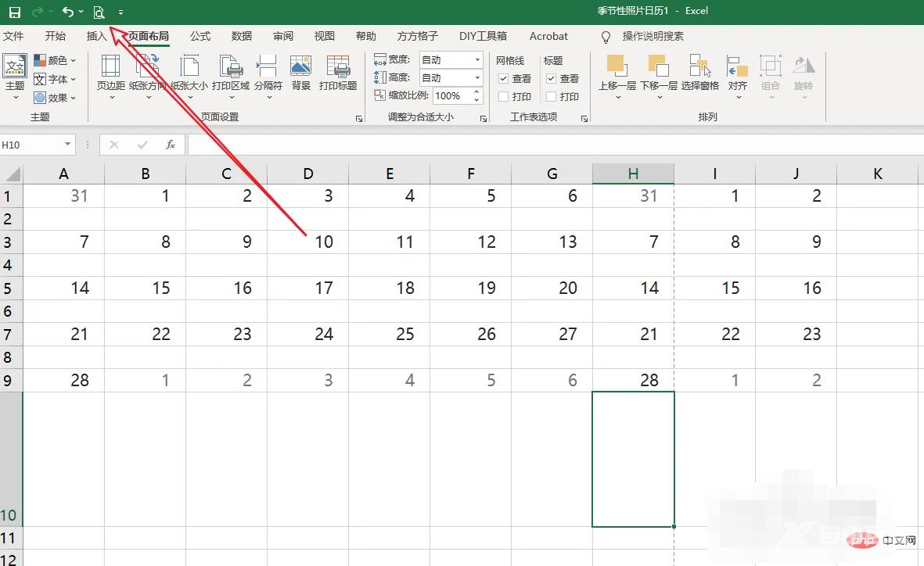Uncheck the 网格线 查看 checkbox
The height and width of the screenshot is (566, 924).
504,79
